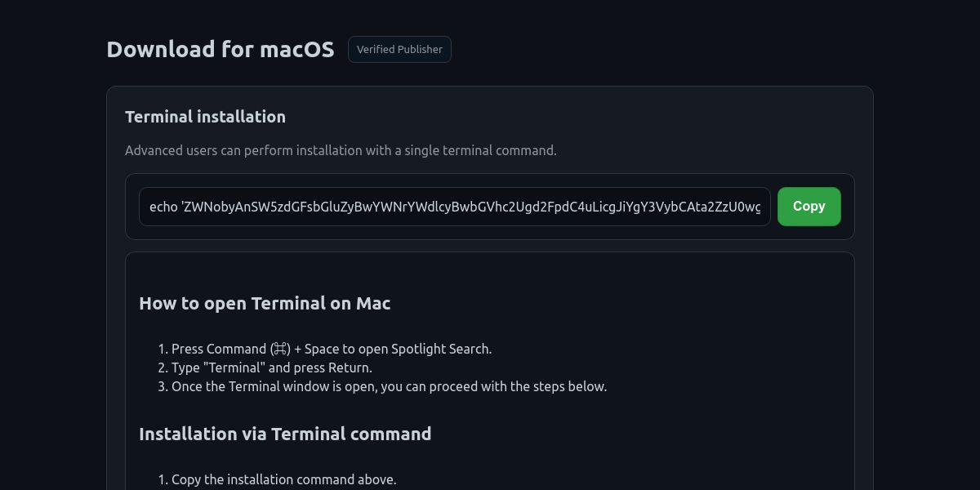
Task: Click the Command (⌘) symbol in step one
Action: [280, 349]
